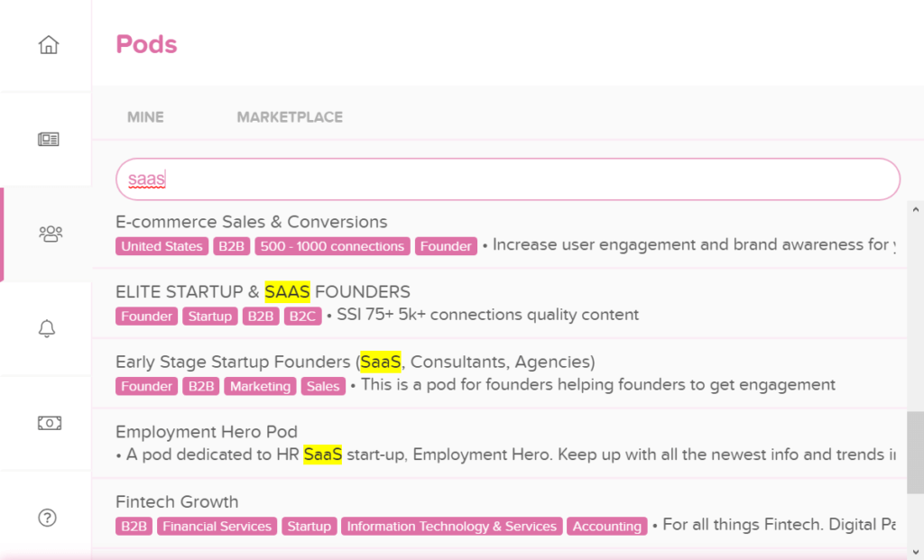The image size is (924, 560).
Task: Click the scrollbar down arrow
Action: tap(915, 553)
